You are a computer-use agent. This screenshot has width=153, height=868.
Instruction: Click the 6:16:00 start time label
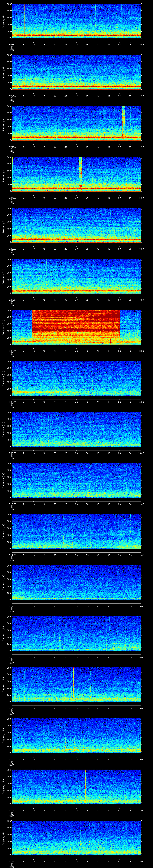click(x=12, y=811)
